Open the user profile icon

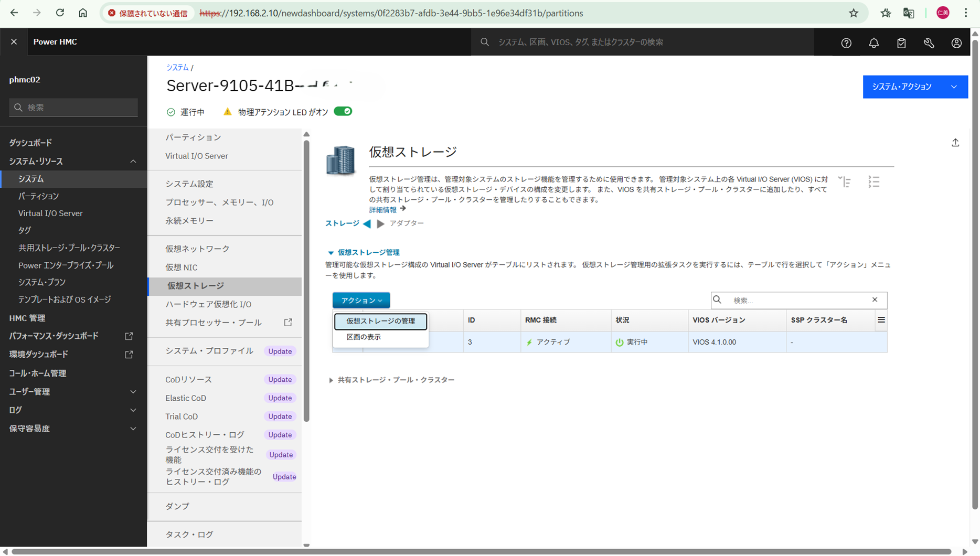(x=956, y=42)
